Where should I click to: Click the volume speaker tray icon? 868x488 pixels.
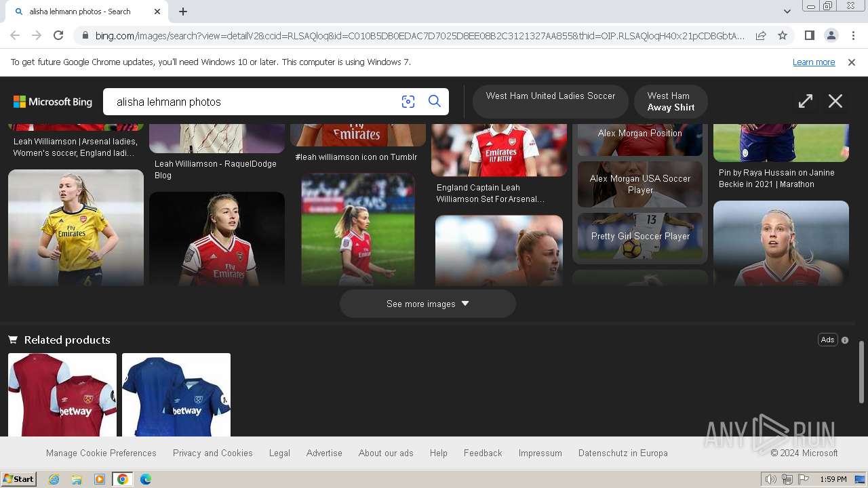pyautogui.click(x=771, y=479)
